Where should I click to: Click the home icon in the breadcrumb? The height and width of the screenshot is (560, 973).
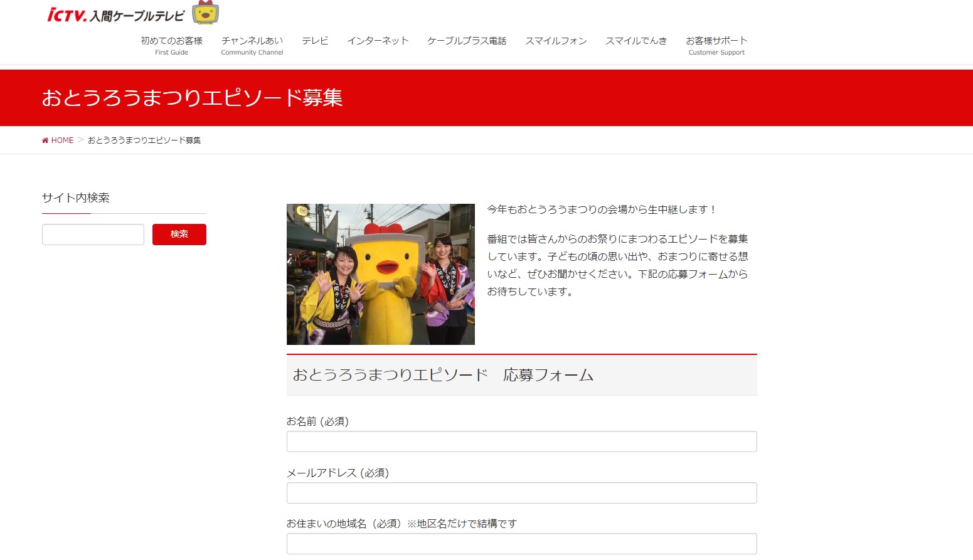[45, 140]
